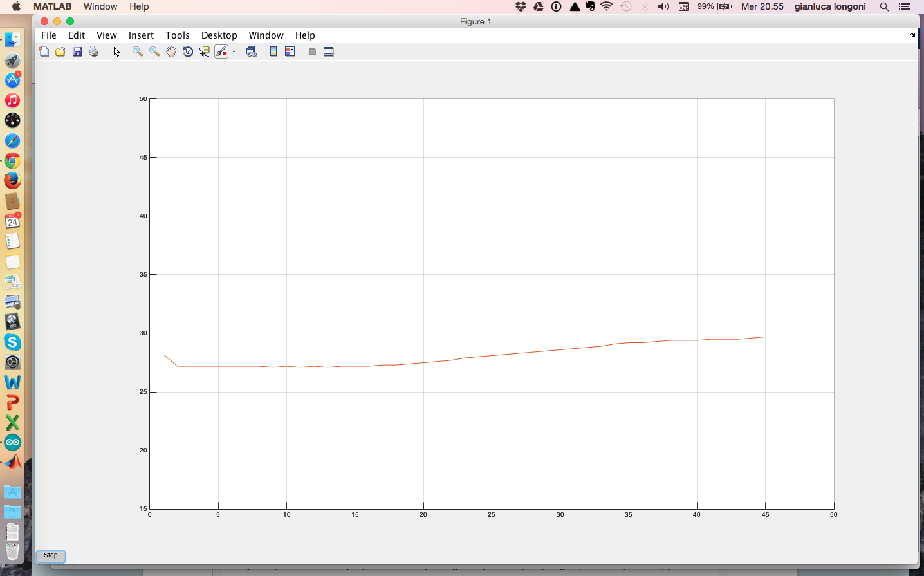Viewport: 924px width, 576px height.
Task: Toggle Edit Plot arrow mode
Action: pos(116,51)
